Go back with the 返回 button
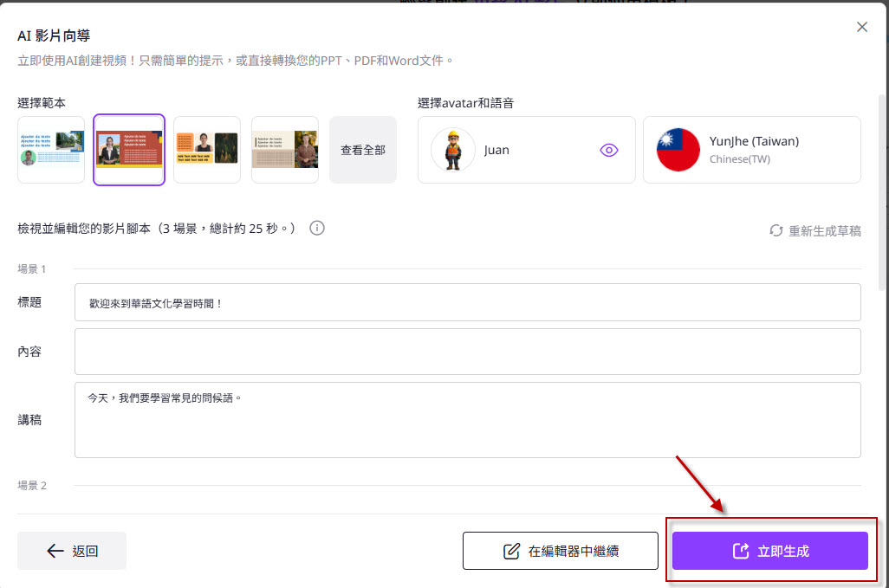Viewport: 889px width, 588px height. coord(72,551)
